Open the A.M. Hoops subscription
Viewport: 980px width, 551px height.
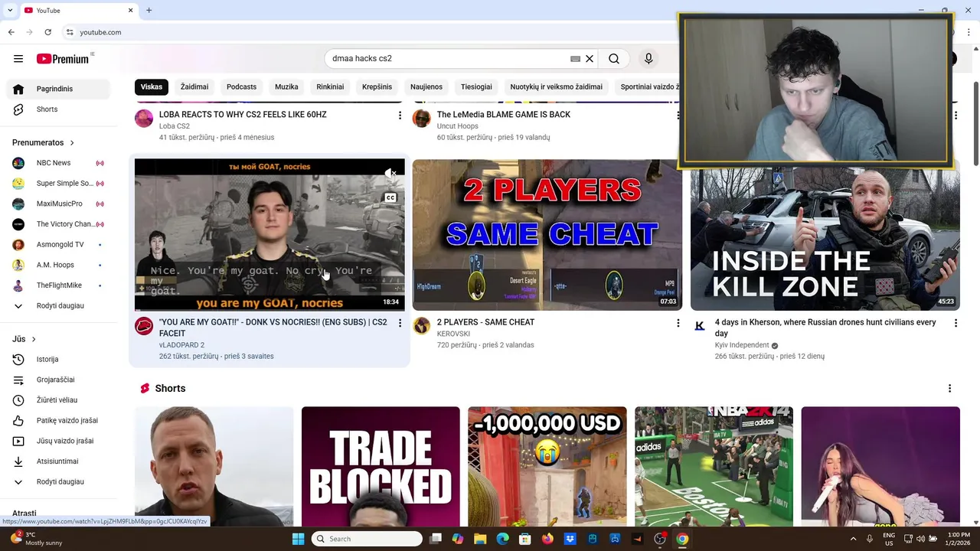click(58, 266)
